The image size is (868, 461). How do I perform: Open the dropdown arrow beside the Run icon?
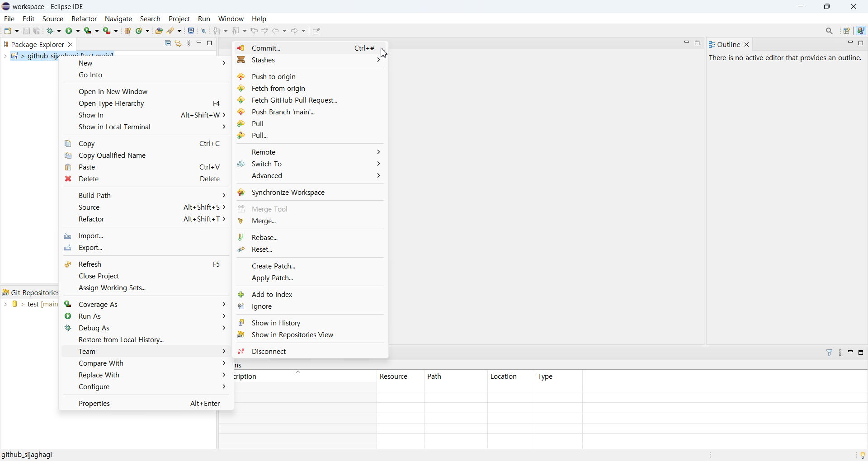tap(78, 31)
